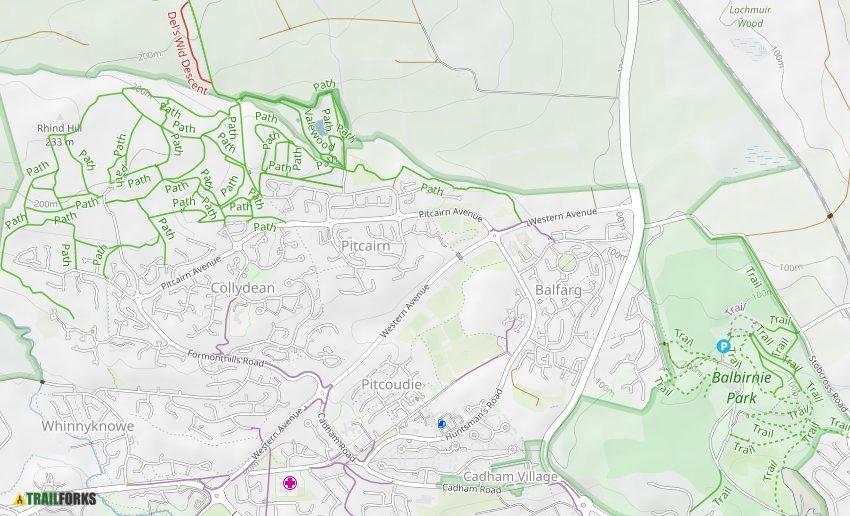Click the Pitcoudie place label
Viewport: 850px width, 516px height.
click(x=391, y=384)
